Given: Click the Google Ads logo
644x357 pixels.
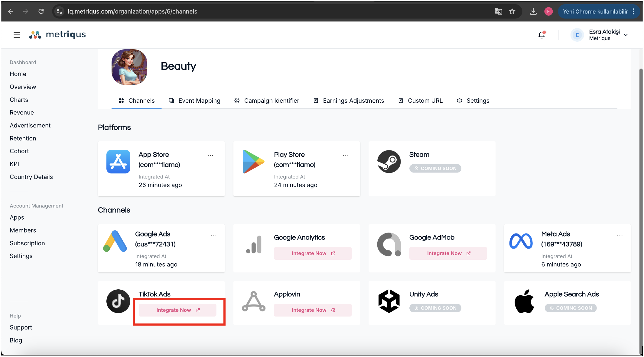Looking at the screenshot, I should click(115, 241).
